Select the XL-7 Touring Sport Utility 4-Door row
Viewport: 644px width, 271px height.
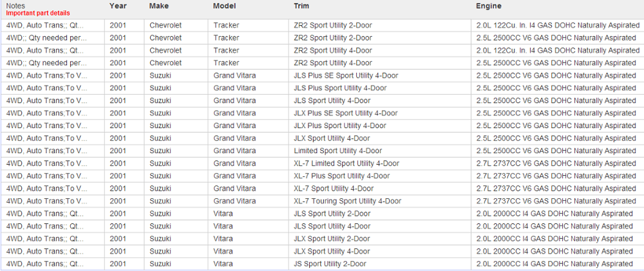(348, 201)
